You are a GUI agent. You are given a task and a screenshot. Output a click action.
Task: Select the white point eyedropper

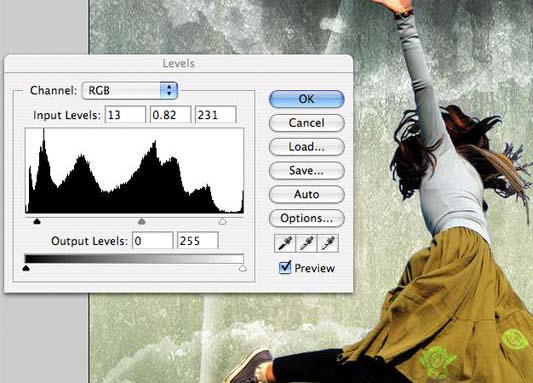point(328,243)
